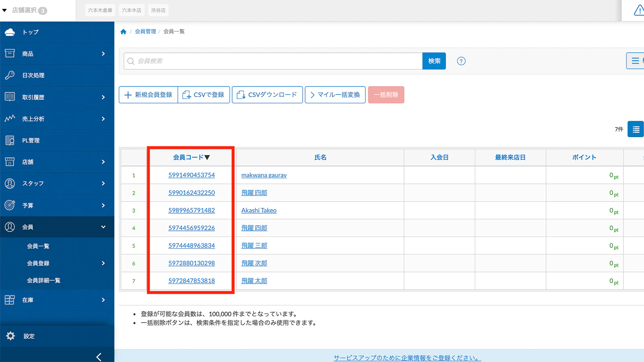Click the 渋谷店 store tag
Screen dimensions: 644x362
coord(158,10)
